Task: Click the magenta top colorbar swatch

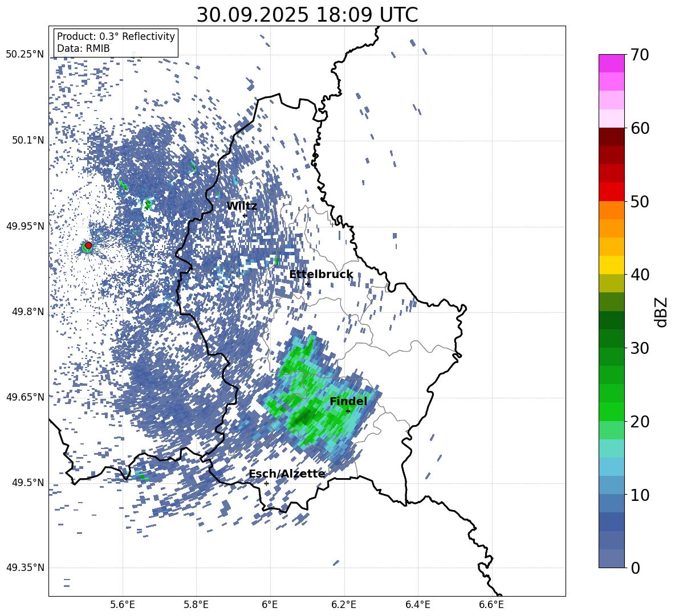Action: (x=611, y=63)
